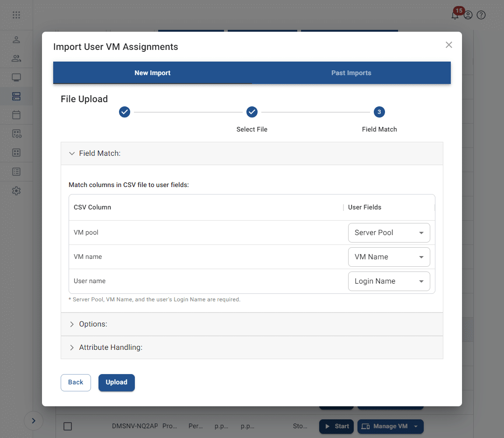
Task: Click the notifications bell icon
Action: [x=455, y=15]
